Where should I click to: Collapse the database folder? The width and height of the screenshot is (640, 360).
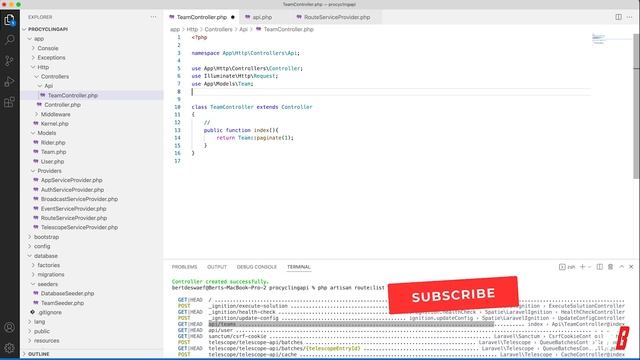tap(46, 256)
